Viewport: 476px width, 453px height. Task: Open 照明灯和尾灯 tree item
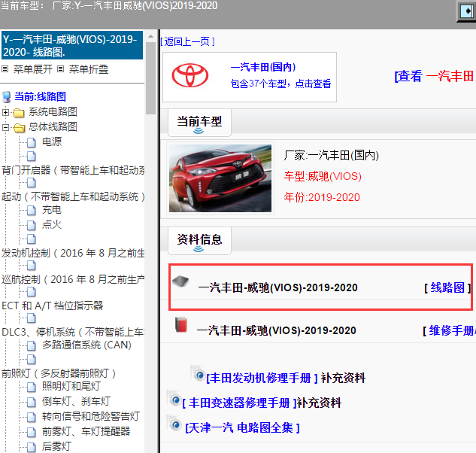[71, 387]
